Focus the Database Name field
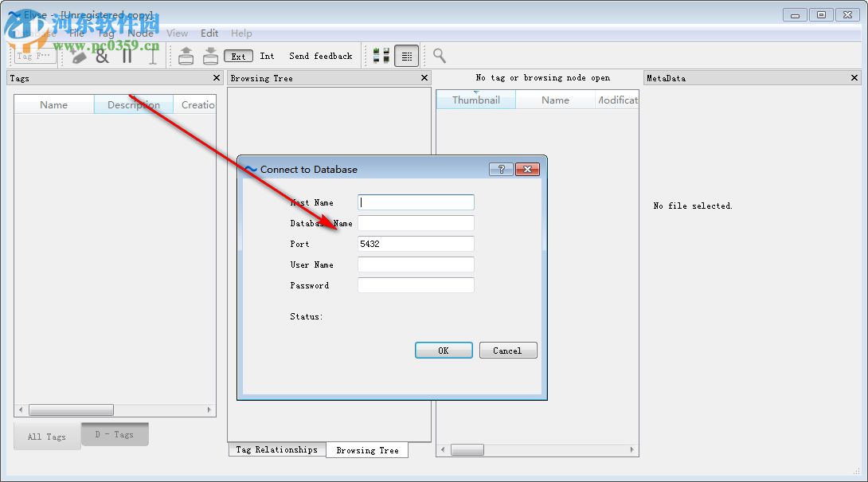 click(x=416, y=223)
